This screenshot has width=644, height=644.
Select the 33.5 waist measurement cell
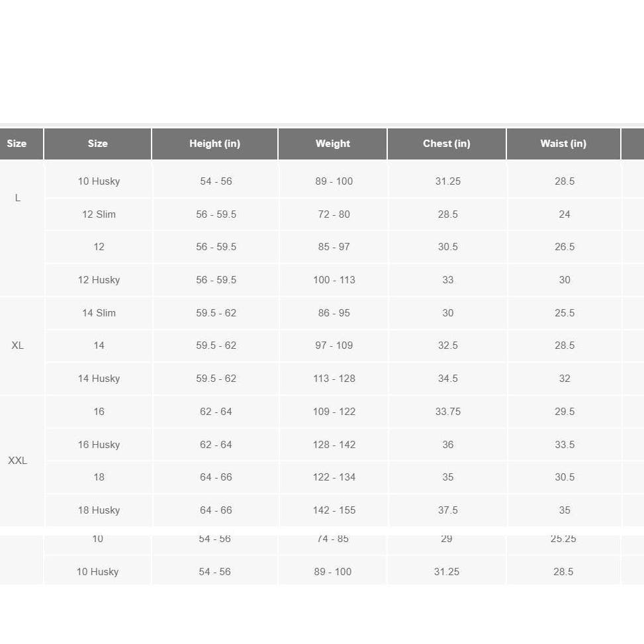pyautogui.click(x=565, y=445)
